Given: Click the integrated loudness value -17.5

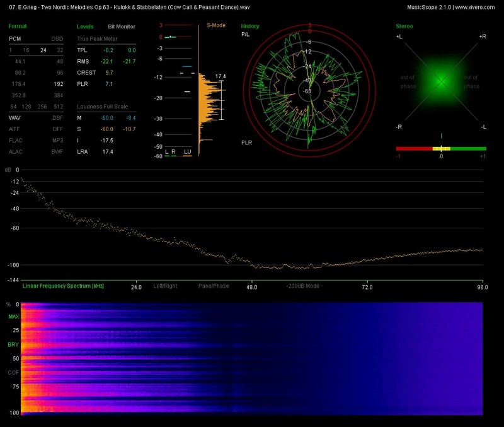Looking at the screenshot, I should pos(106,140).
